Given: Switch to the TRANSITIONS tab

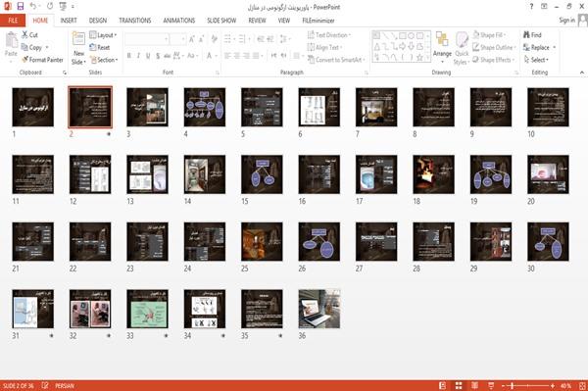Looking at the screenshot, I should click(x=135, y=21).
